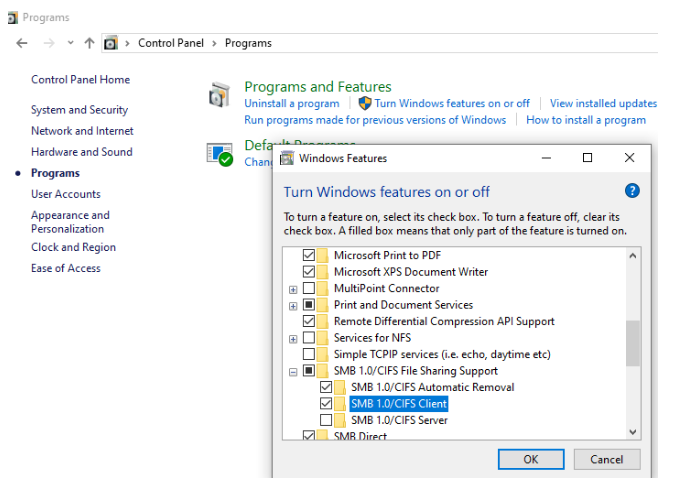Viewport: 676px width, 500px height.
Task: Click the feature list scroll up arrow
Action: click(632, 256)
